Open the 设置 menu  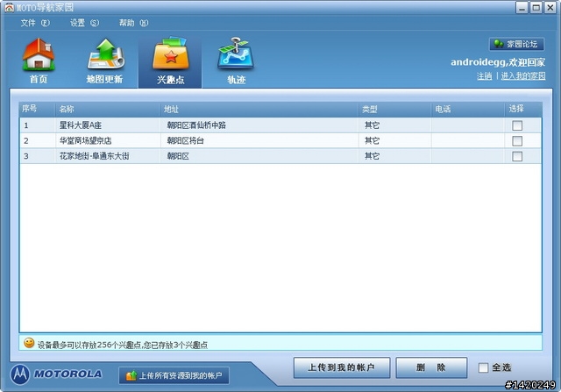[x=84, y=23]
